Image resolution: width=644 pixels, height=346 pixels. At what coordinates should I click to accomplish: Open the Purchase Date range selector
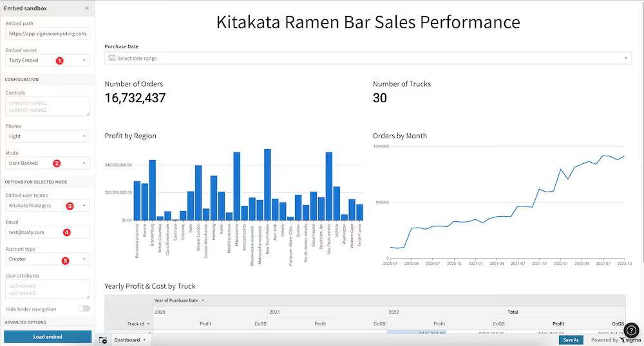(368, 59)
